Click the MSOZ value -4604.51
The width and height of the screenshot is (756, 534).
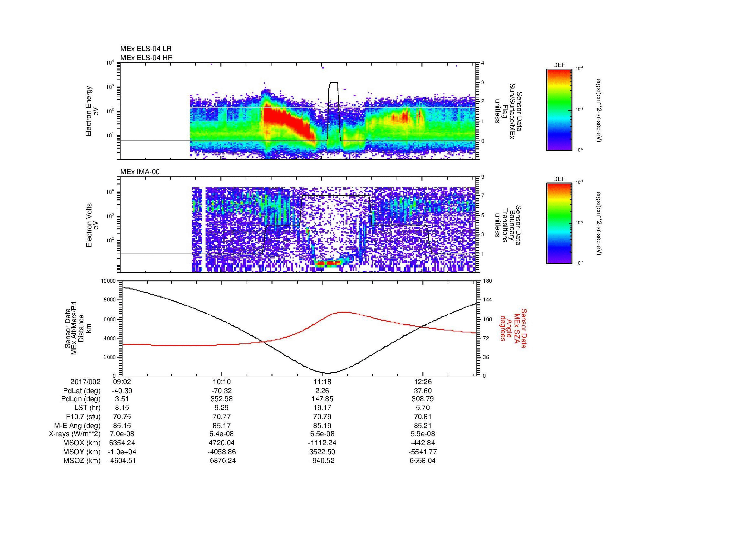click(122, 461)
